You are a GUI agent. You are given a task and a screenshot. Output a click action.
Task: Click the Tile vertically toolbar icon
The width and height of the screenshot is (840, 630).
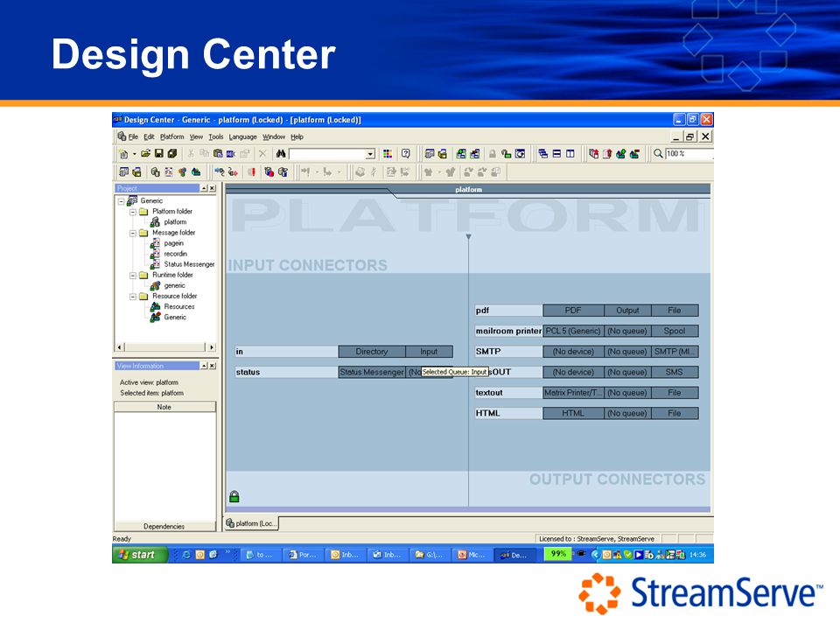pos(570,154)
